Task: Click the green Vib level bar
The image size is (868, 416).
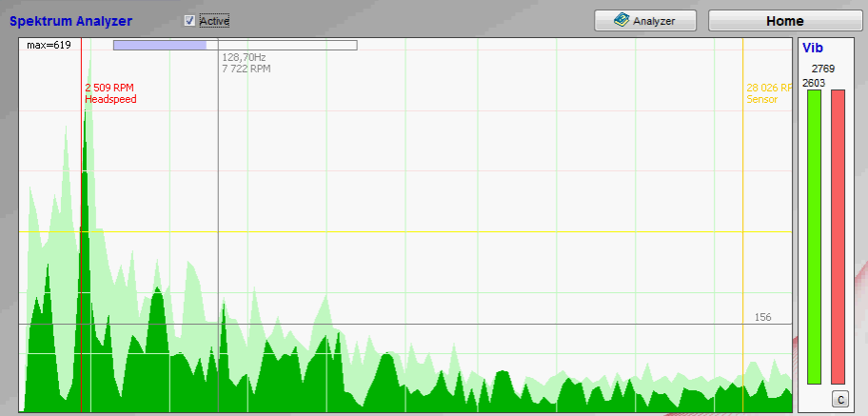Action: coord(814,236)
